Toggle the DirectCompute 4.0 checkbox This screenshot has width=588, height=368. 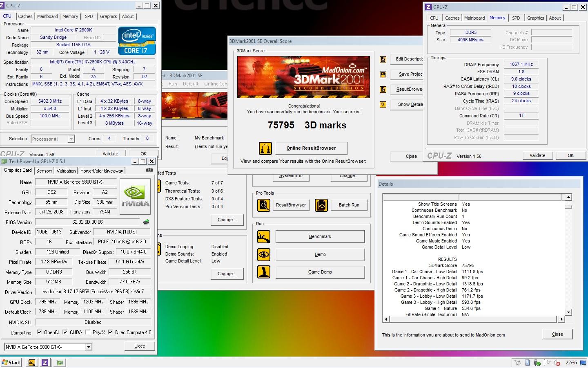point(110,332)
